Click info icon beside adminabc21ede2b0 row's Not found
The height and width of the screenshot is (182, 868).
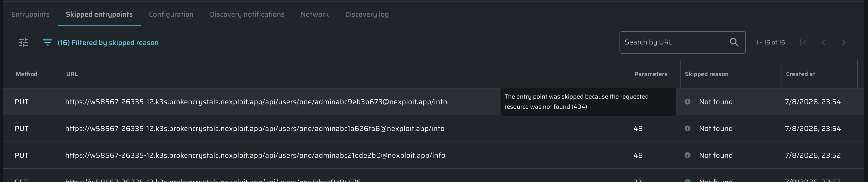click(687, 155)
